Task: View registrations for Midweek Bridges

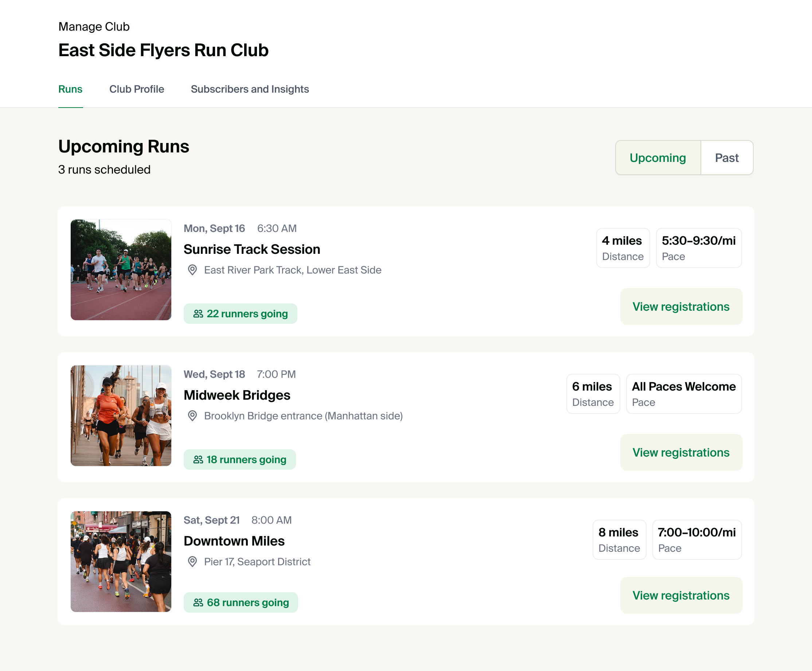Action: point(681,452)
